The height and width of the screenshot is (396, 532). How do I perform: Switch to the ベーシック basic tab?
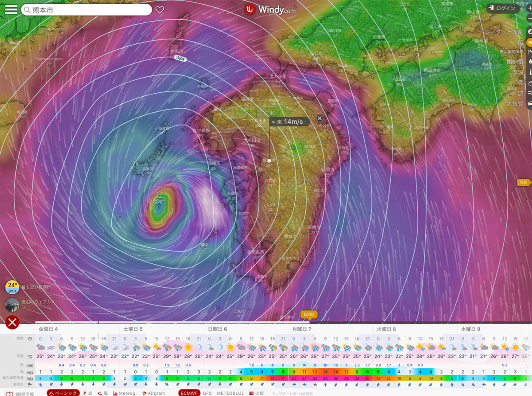click(63, 393)
